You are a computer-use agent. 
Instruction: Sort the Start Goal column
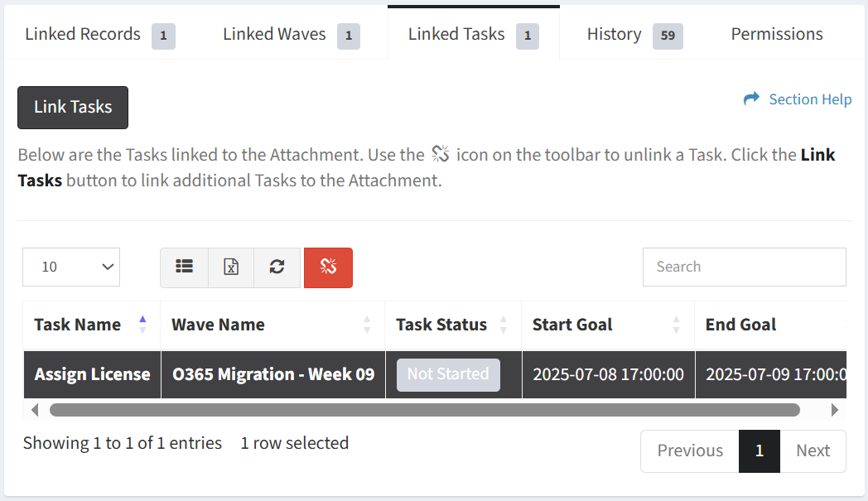pos(676,325)
